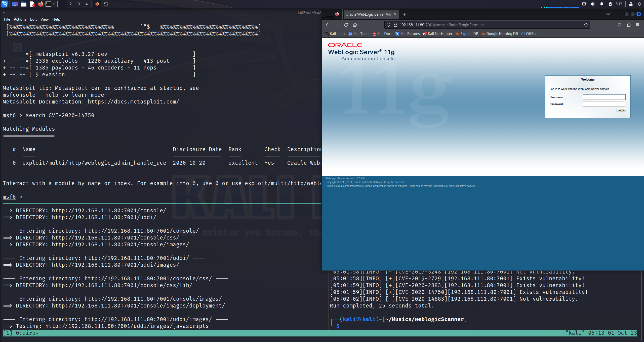The width and height of the screenshot is (644, 342).
Task: Click the weblogic_admin_handle_rce module name
Action: 94,163
